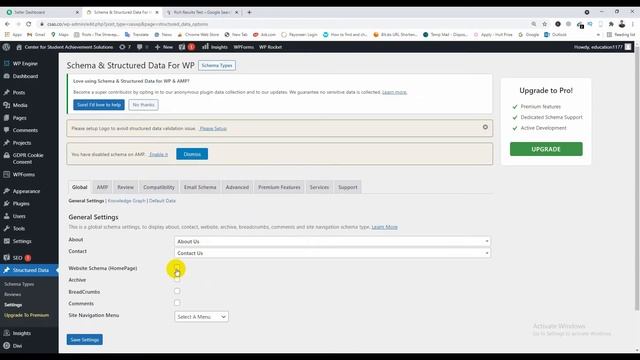Click the WordPress logo in admin bar
Image resolution: width=640 pixels, height=360 pixels.
point(6,47)
